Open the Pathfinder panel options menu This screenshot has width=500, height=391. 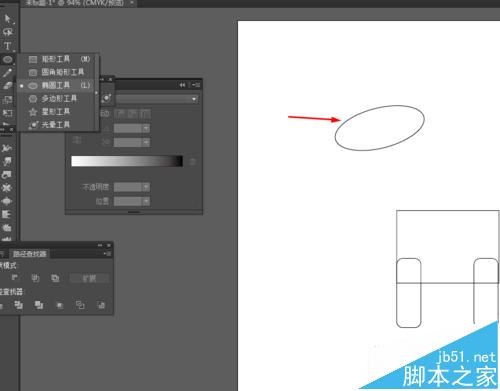[x=107, y=254]
